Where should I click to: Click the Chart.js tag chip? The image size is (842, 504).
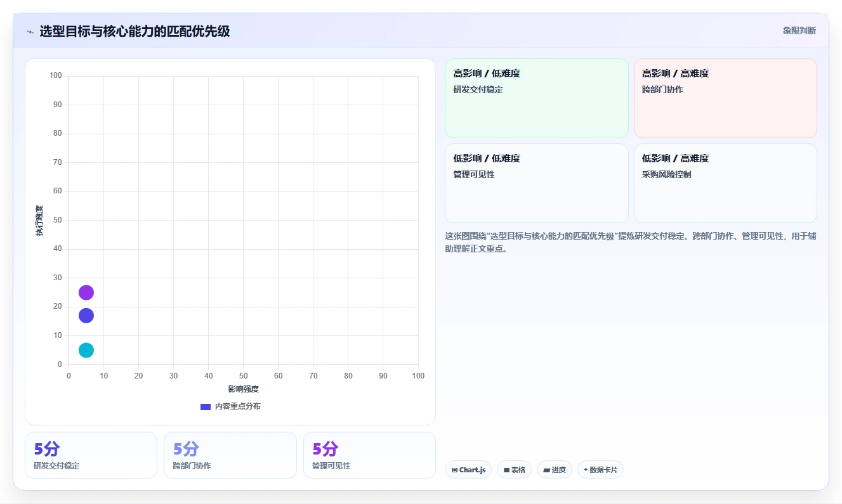pyautogui.click(x=468, y=470)
